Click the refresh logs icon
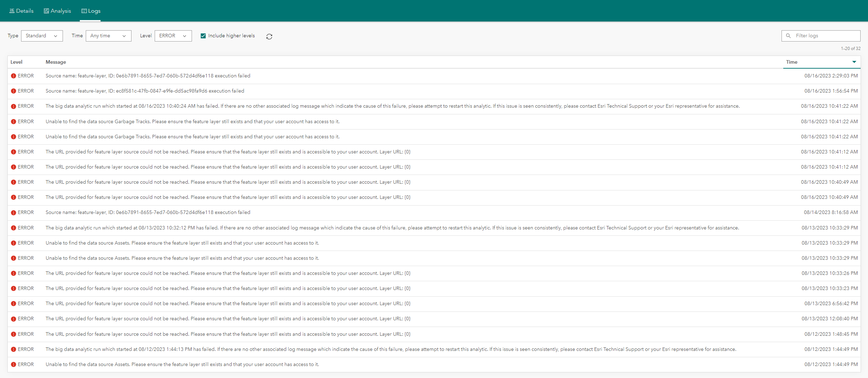 tap(269, 36)
